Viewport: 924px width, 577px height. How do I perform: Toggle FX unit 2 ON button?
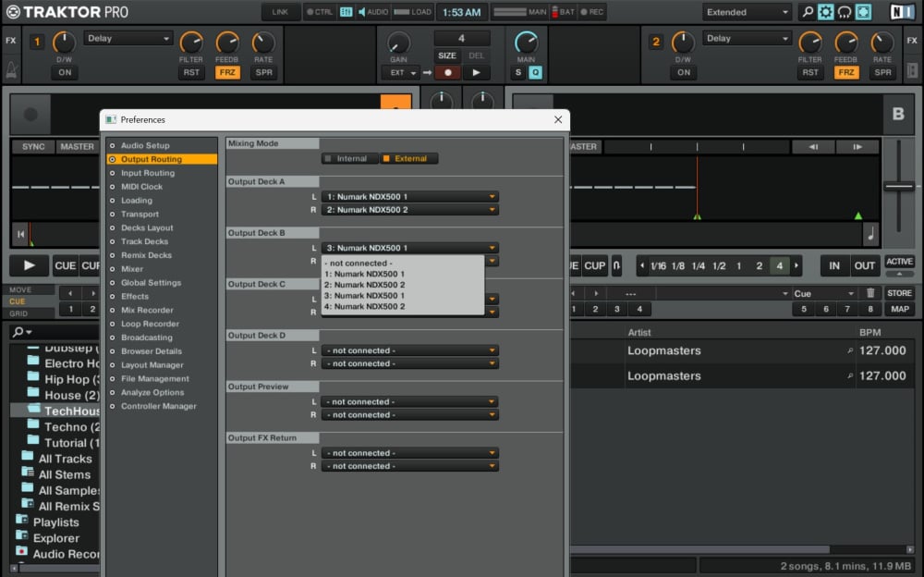click(x=684, y=72)
